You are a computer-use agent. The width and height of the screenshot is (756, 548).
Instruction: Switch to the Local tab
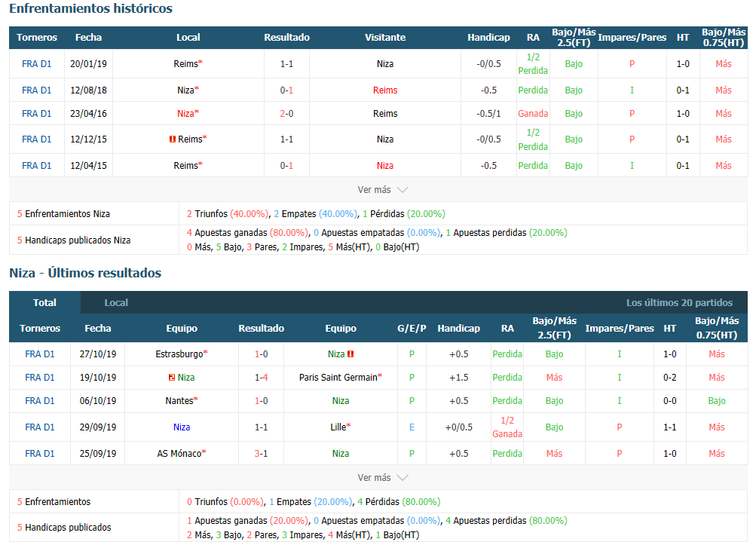[x=116, y=303]
